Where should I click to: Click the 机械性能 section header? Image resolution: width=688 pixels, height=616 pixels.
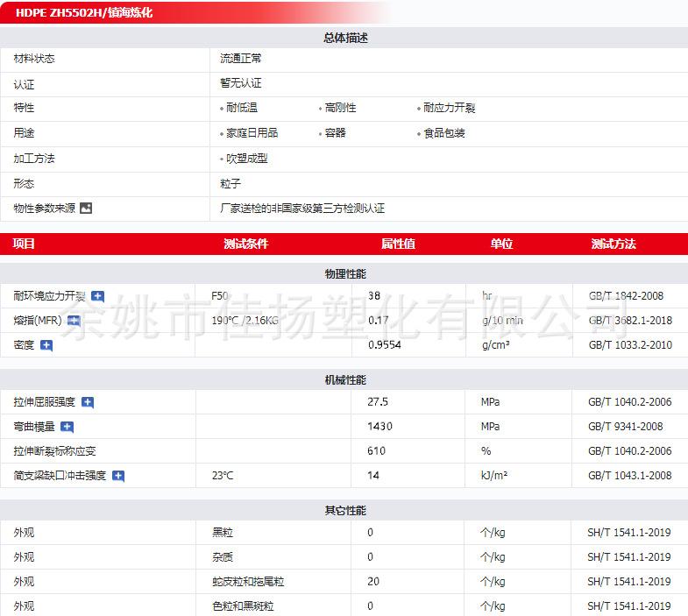344,380
